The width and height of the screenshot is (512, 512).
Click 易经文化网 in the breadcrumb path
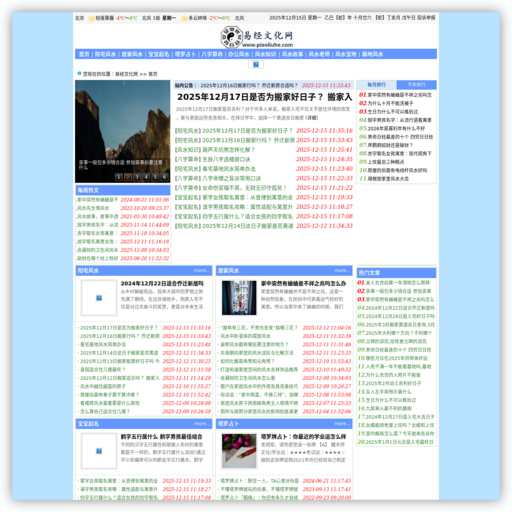(x=126, y=74)
